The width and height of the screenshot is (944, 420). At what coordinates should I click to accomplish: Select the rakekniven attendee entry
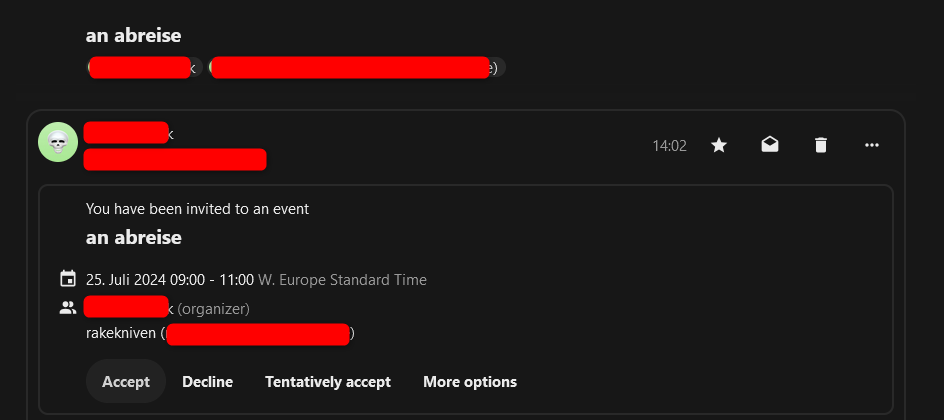pyautogui.click(x=220, y=333)
